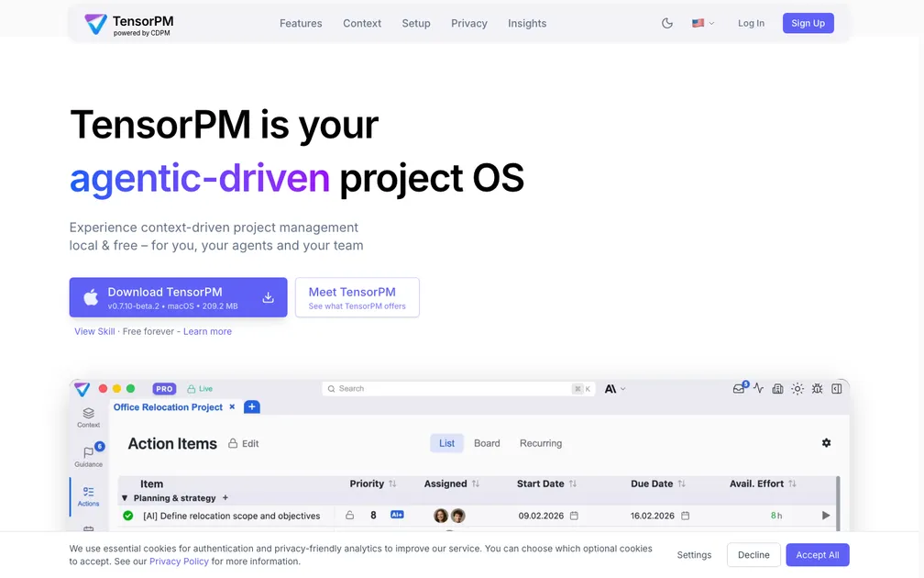Click the 8h available effort value
924x578 pixels.
click(776, 516)
